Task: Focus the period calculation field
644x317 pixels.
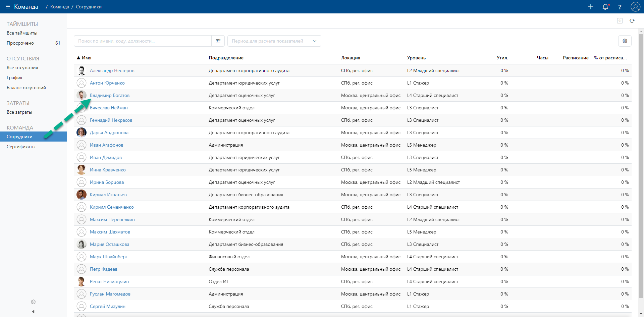Action: click(268, 41)
